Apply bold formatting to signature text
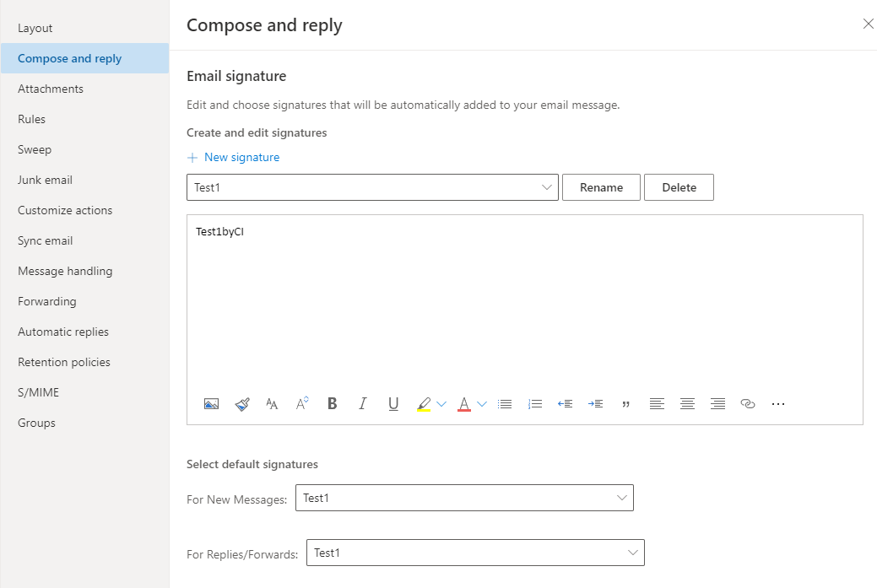 332,403
